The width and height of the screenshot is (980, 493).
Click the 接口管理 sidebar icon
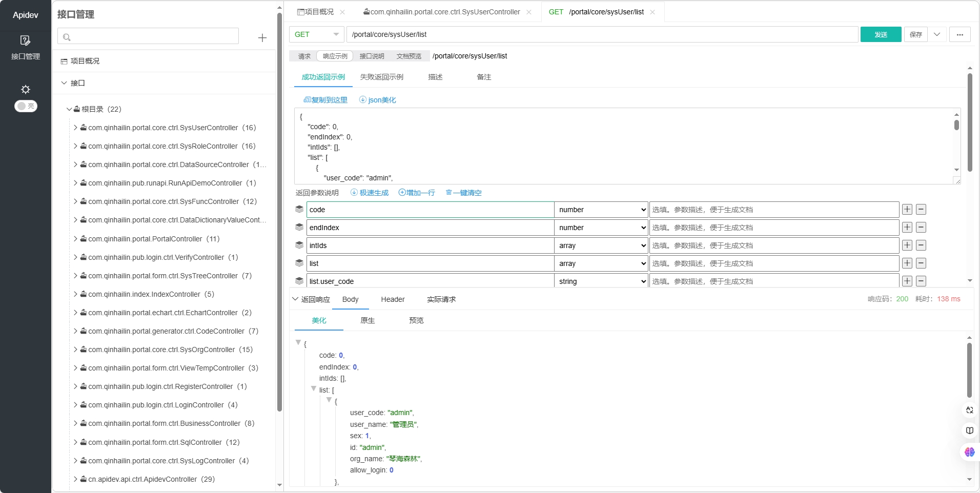(25, 41)
